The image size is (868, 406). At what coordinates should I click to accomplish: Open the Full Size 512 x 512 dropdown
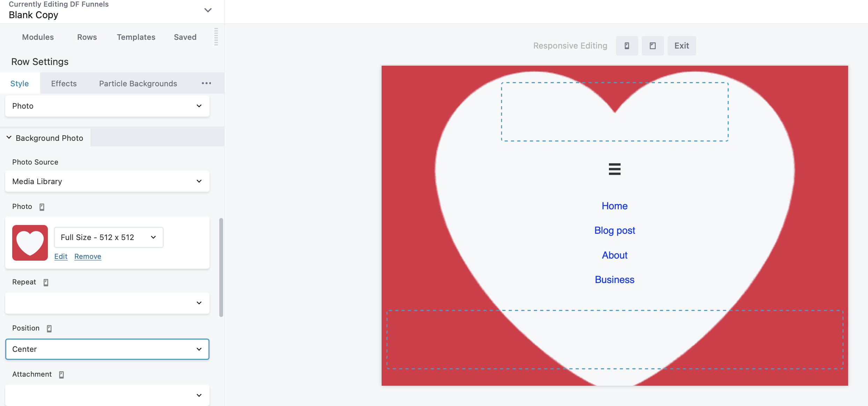(109, 237)
